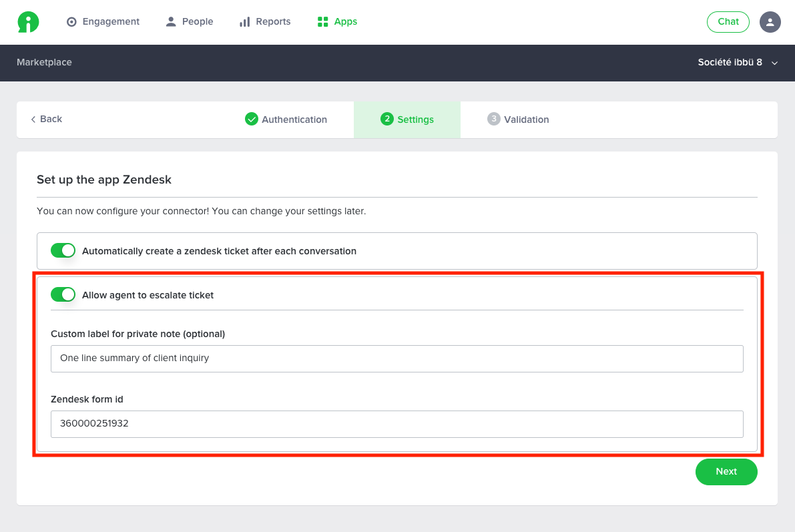Expand the Société ibbü 8 account dropdown
795x532 pixels.
coord(738,62)
